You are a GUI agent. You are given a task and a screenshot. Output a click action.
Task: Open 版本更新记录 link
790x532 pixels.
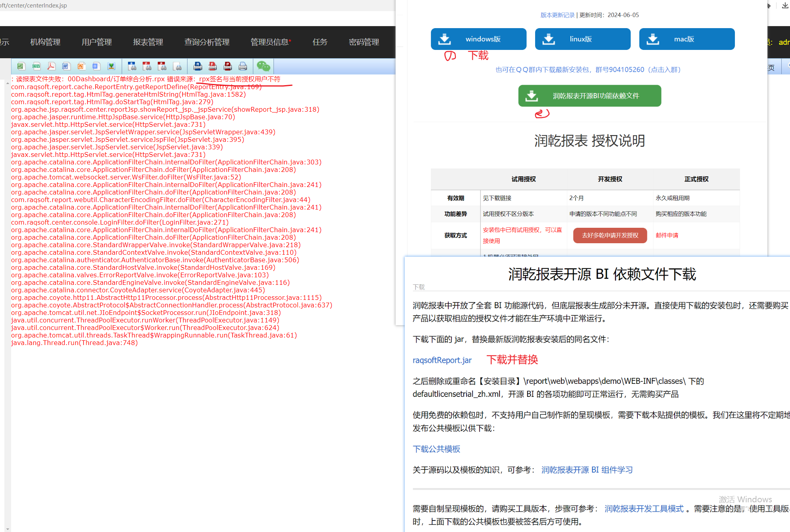coord(557,15)
